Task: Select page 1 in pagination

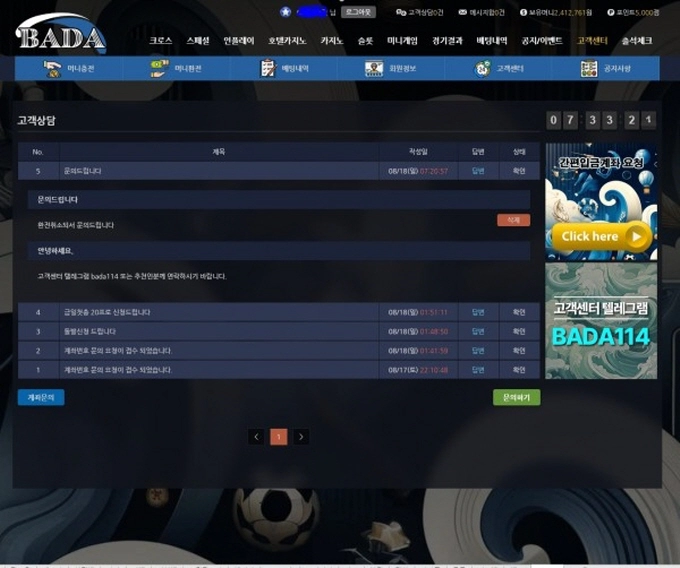Action: [279, 437]
